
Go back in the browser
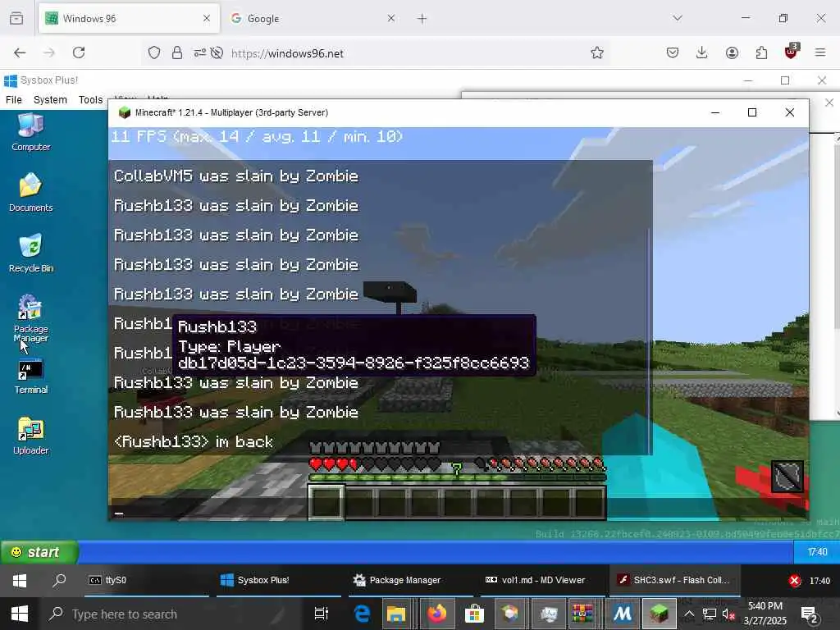click(x=20, y=52)
